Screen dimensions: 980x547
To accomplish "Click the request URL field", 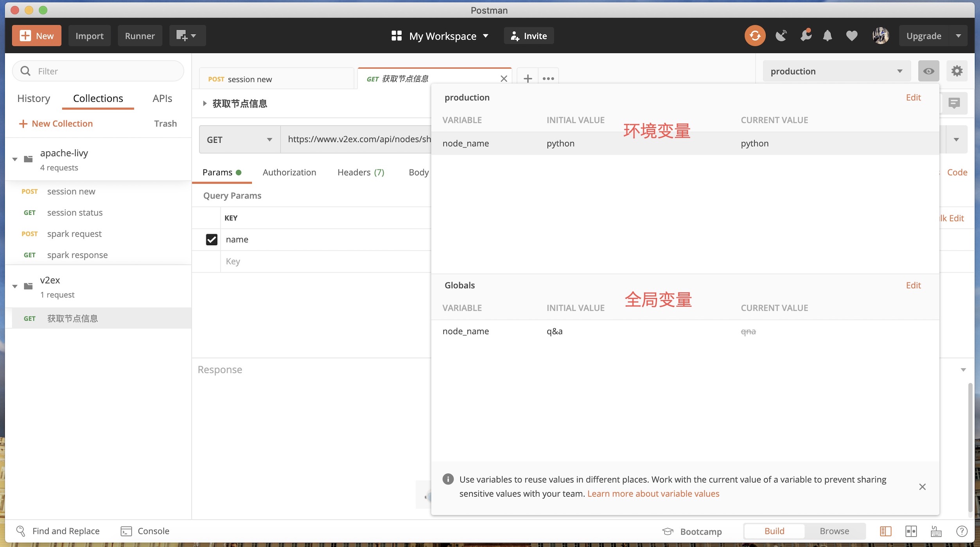I will [355, 139].
